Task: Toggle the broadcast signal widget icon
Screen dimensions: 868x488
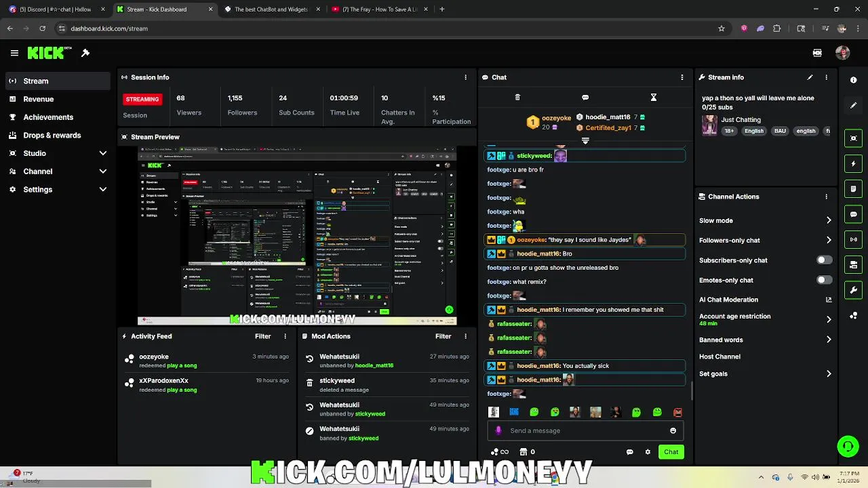Action: [853, 239]
